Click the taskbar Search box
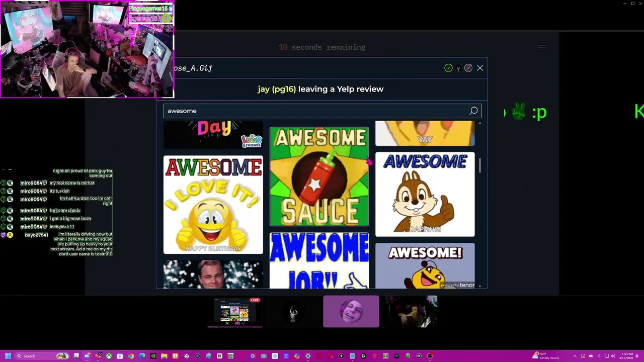 pyautogui.click(x=42, y=356)
